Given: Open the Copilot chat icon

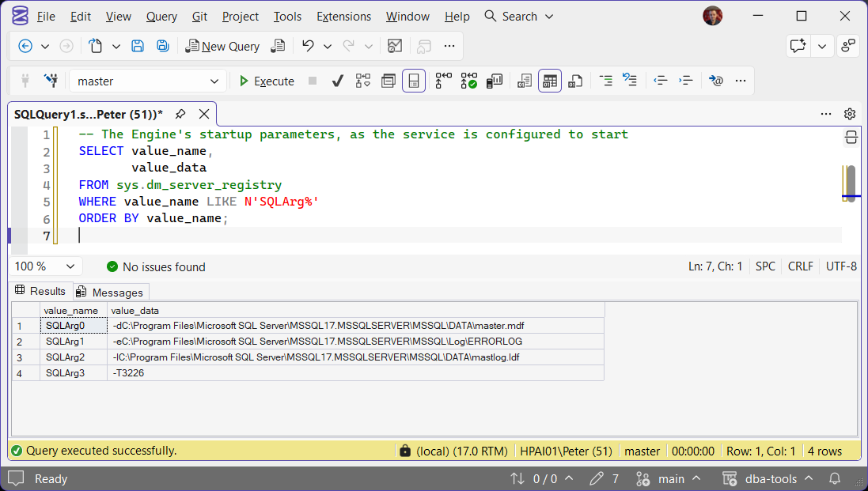Looking at the screenshot, I should (798, 47).
